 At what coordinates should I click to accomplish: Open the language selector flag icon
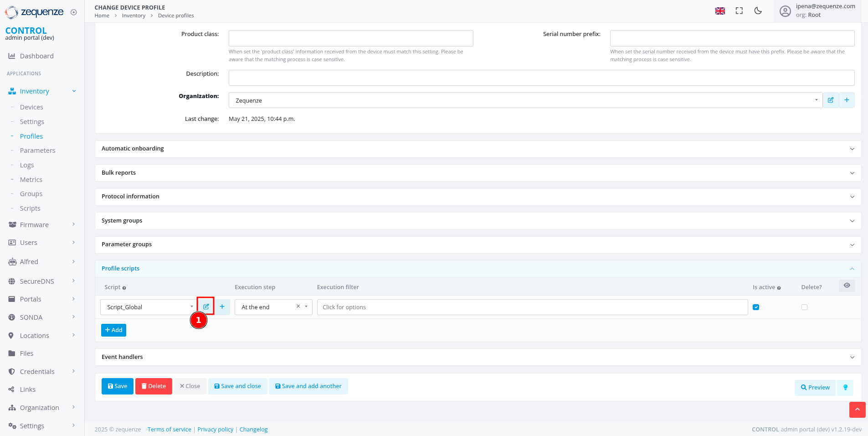click(x=720, y=11)
